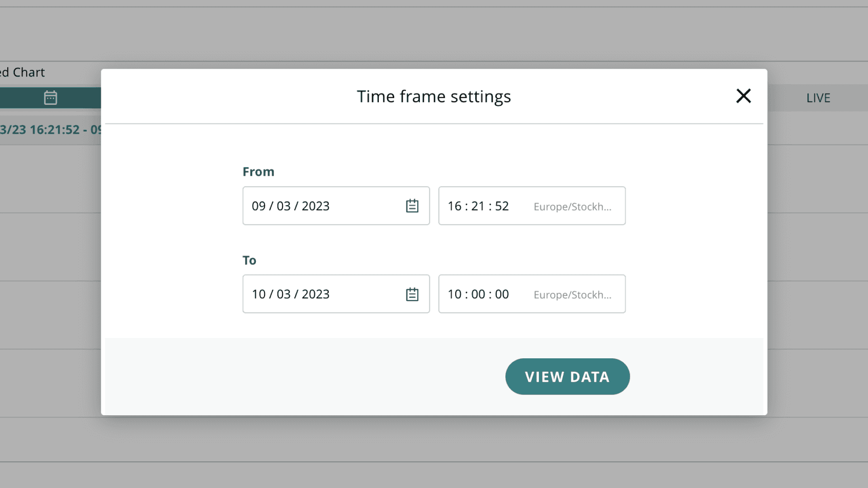Select the To timezone Europe/Stockh... label
This screenshot has width=868, height=488.
pyautogui.click(x=572, y=295)
